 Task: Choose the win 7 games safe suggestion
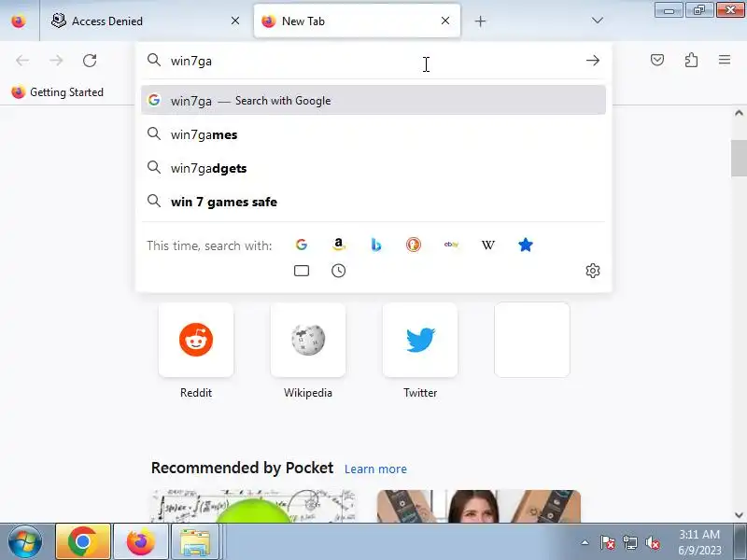pyautogui.click(x=373, y=202)
